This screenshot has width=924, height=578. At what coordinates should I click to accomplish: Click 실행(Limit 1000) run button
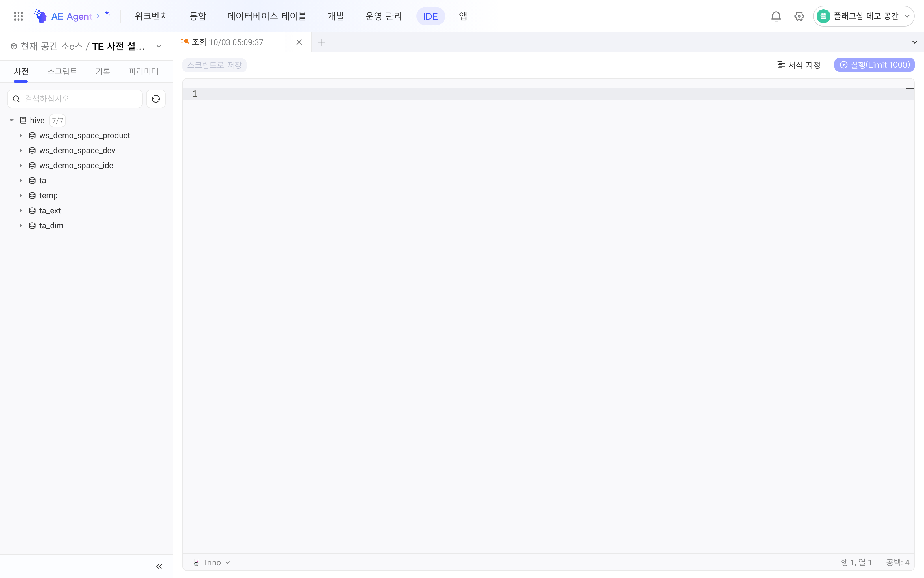(x=874, y=65)
